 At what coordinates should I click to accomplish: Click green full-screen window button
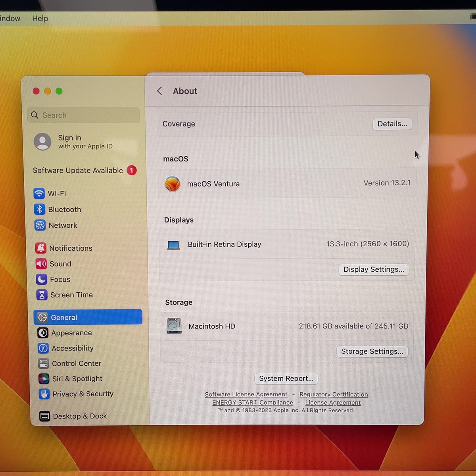59,91
